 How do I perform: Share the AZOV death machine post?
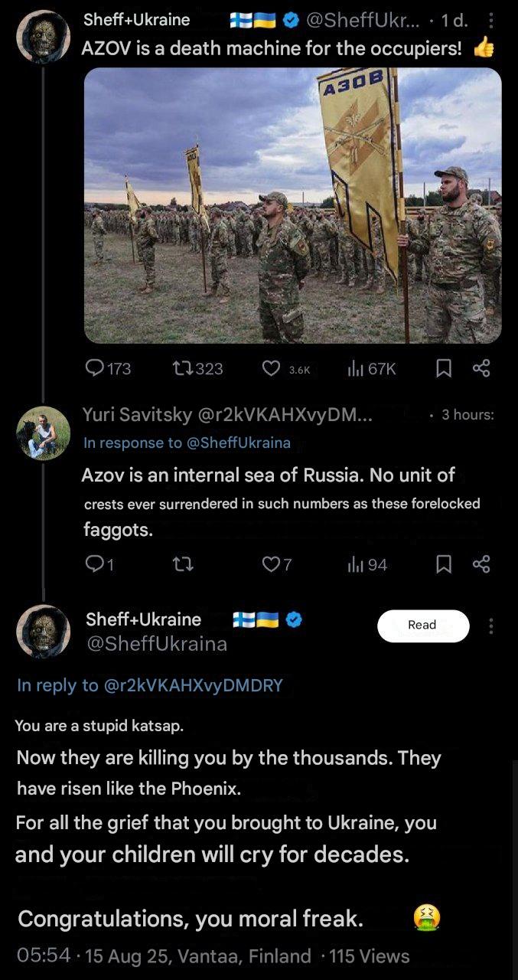click(x=481, y=369)
